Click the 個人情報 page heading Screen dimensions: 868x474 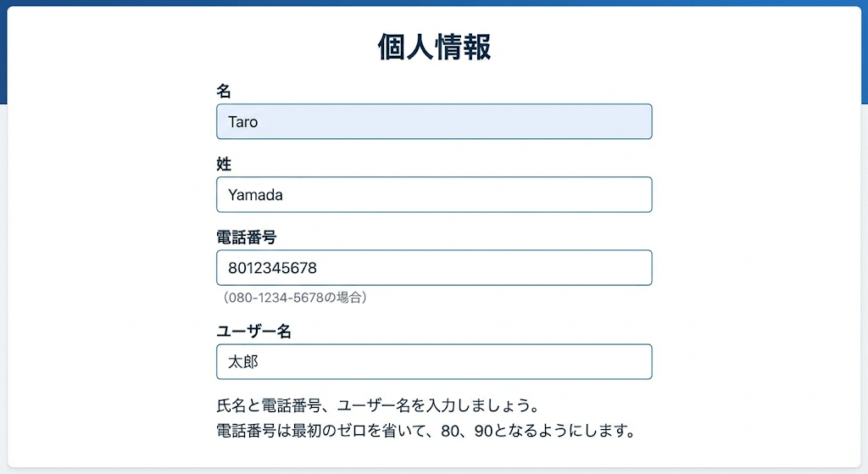(434, 47)
